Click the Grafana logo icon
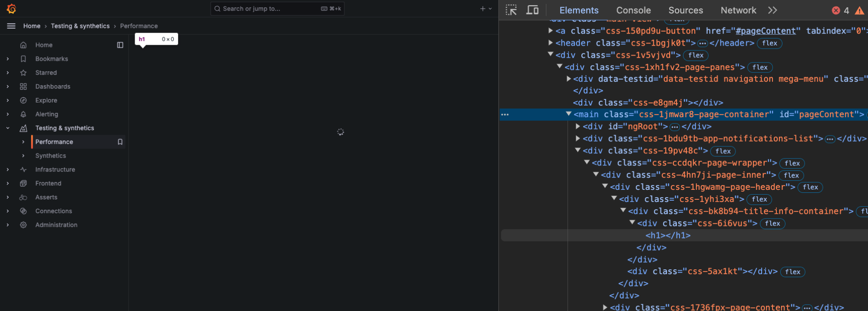This screenshot has width=868, height=311. pos(12,9)
